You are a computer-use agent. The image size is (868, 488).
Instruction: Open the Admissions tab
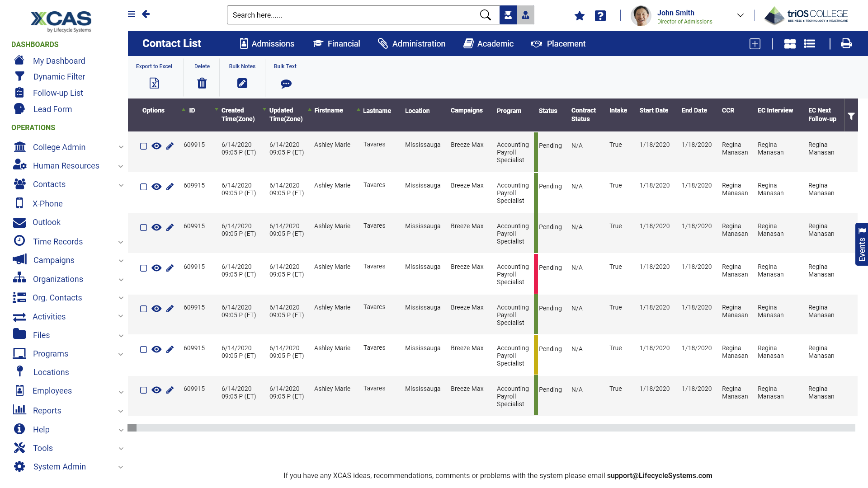267,44
